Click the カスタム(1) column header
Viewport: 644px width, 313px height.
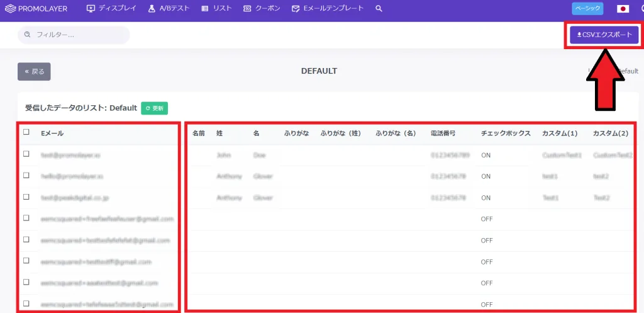coord(560,134)
